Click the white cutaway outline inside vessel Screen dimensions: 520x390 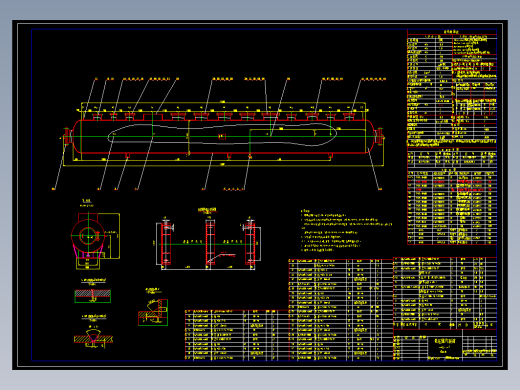[x=222, y=135]
